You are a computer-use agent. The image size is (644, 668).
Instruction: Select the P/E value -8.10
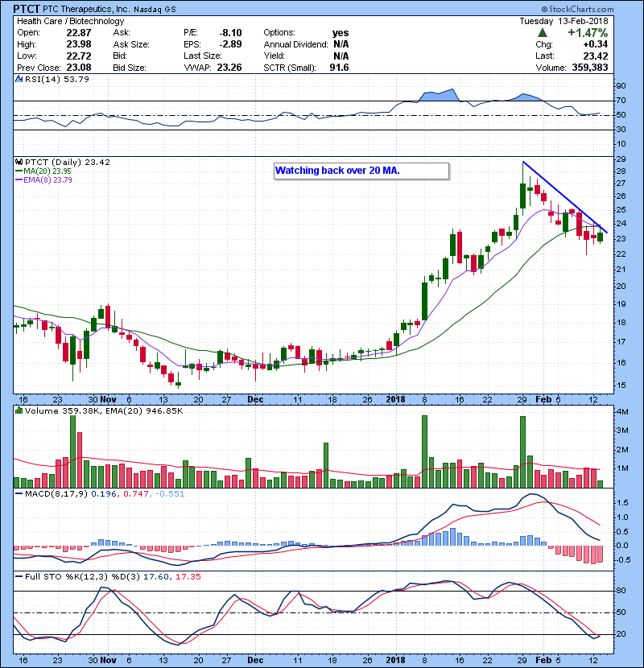(x=230, y=33)
